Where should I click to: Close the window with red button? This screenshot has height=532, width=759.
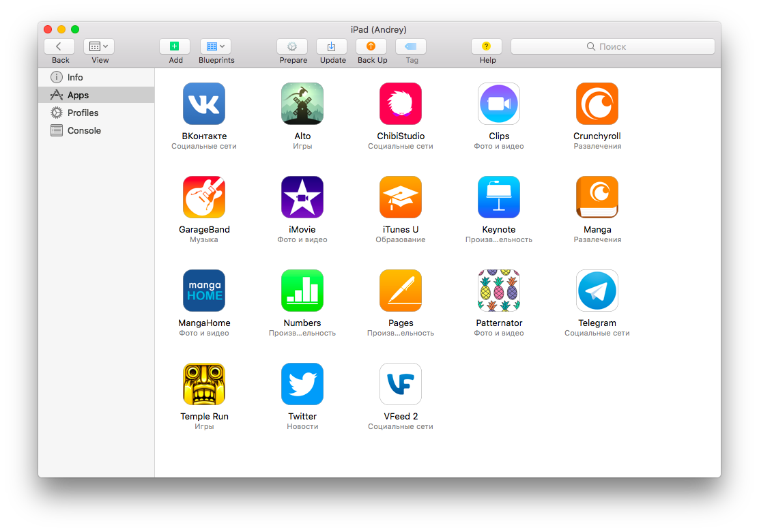(48, 29)
